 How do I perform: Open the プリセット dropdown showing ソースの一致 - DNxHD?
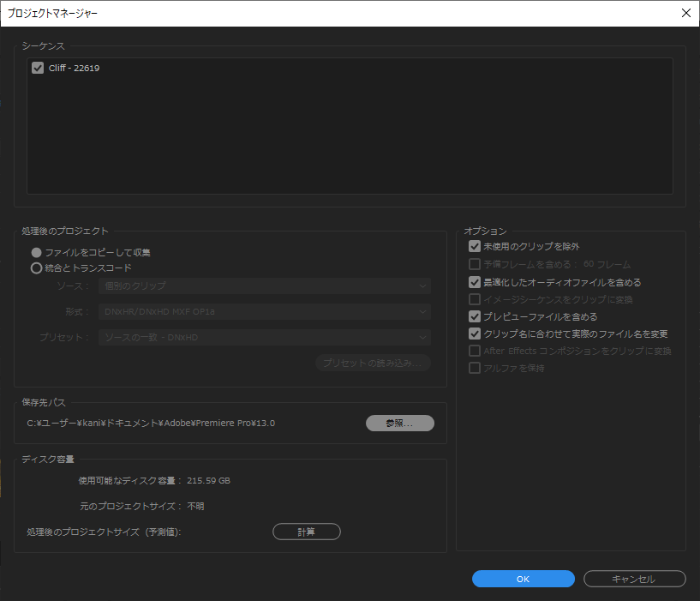[x=264, y=337]
